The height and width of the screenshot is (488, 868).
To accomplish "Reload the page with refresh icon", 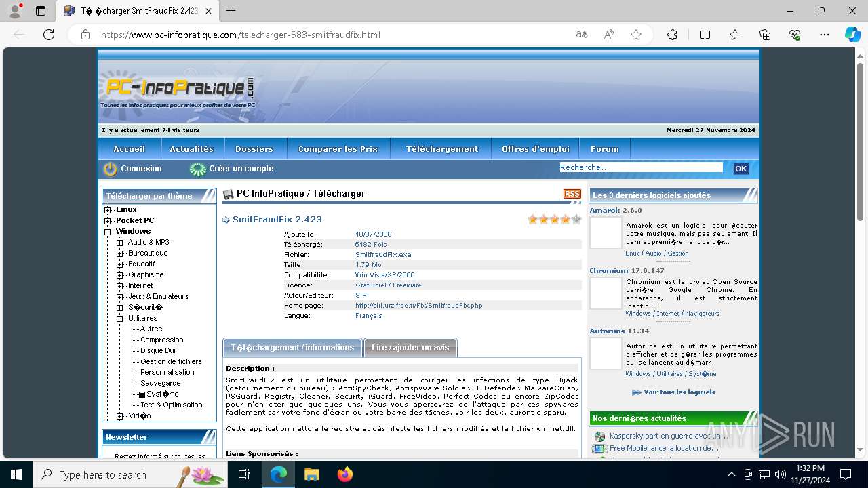I will pyautogui.click(x=49, y=35).
